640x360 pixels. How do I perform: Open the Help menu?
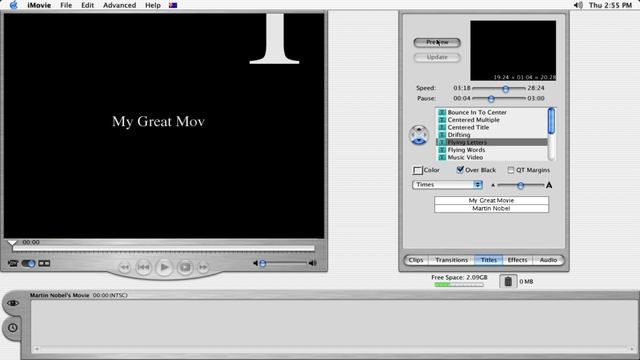pyautogui.click(x=153, y=5)
